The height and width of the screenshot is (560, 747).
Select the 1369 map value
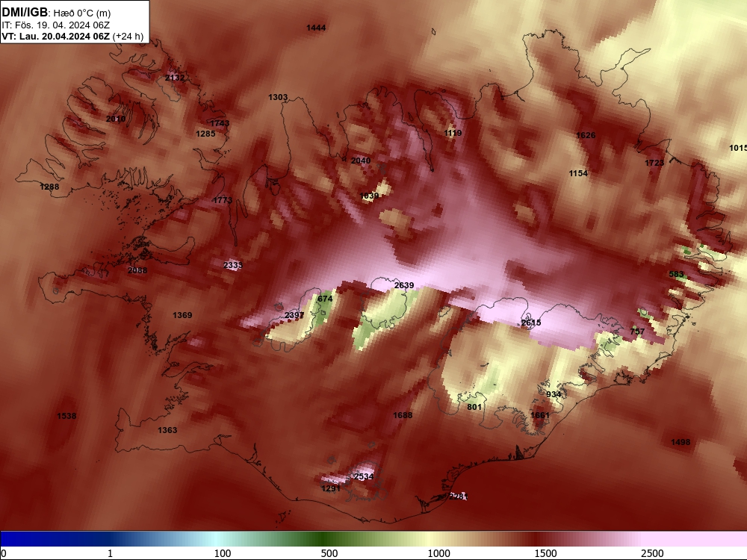[x=182, y=315]
